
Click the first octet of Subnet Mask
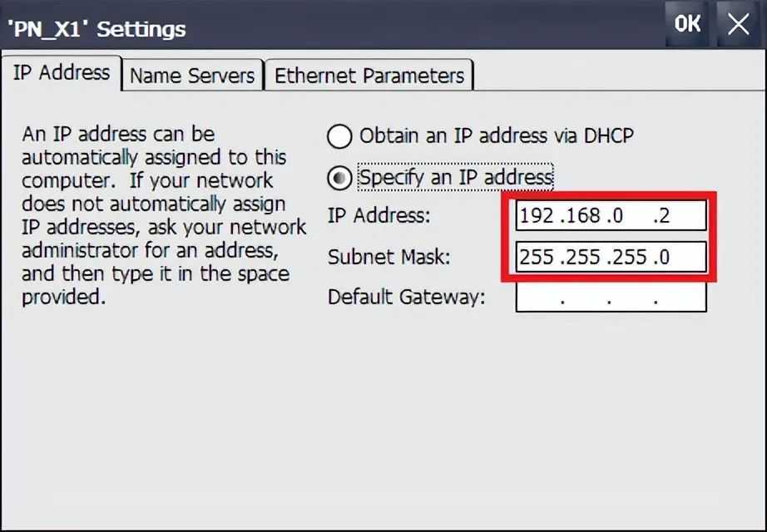click(537, 257)
